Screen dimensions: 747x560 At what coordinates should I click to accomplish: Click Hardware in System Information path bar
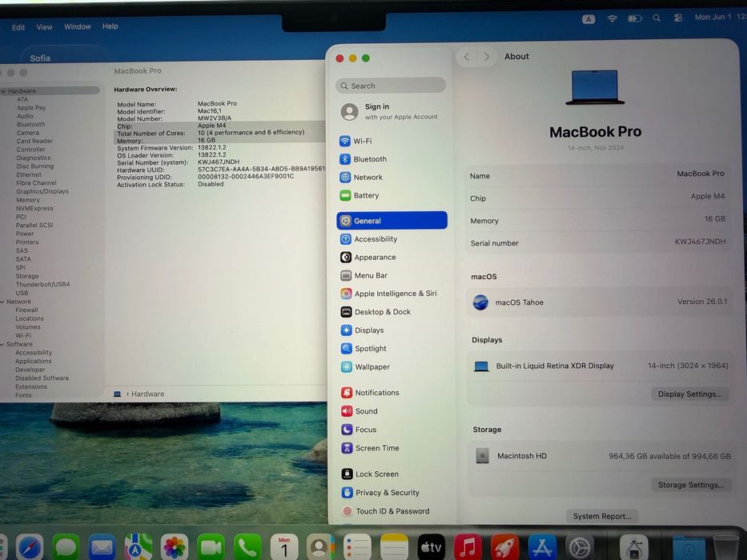click(x=147, y=394)
